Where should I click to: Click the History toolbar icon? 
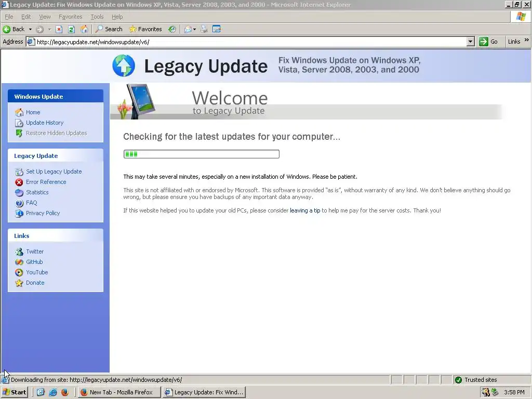click(x=172, y=29)
